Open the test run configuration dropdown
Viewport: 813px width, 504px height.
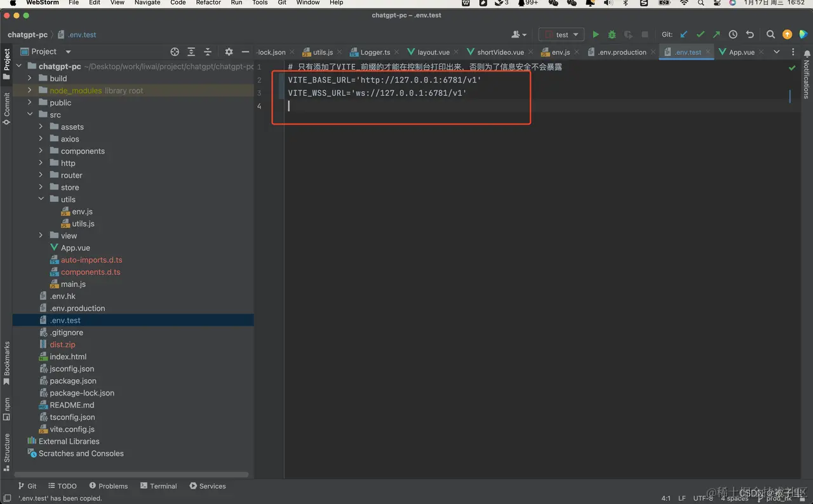click(561, 35)
